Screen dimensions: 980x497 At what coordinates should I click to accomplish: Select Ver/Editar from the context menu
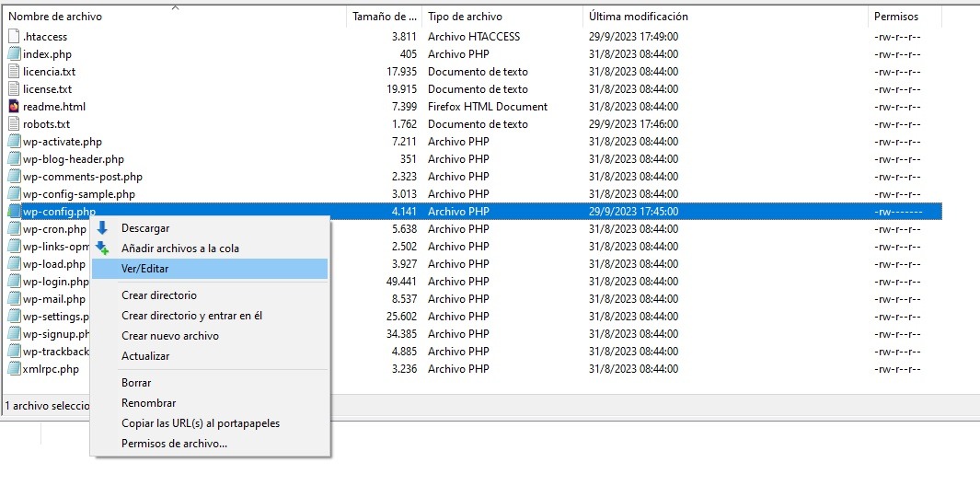[x=145, y=269]
